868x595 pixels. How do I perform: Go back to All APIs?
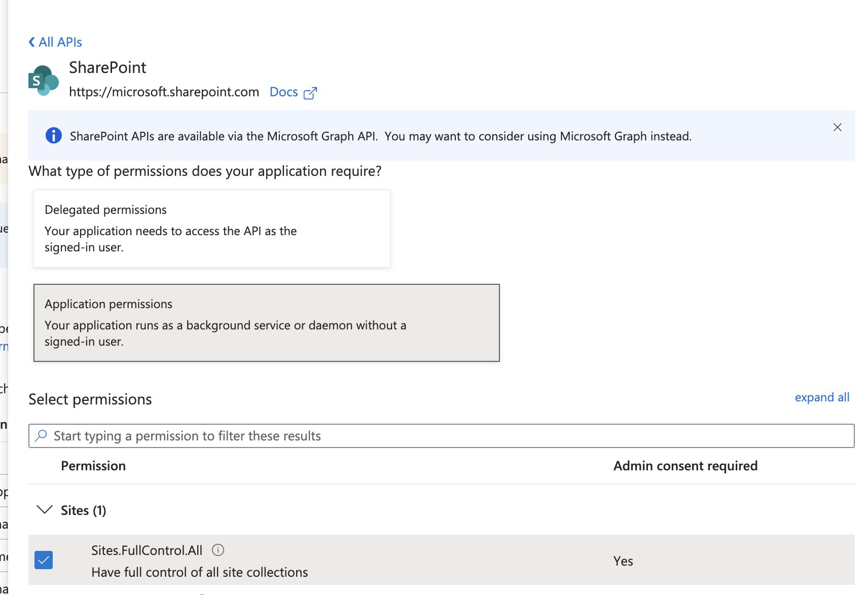click(55, 42)
